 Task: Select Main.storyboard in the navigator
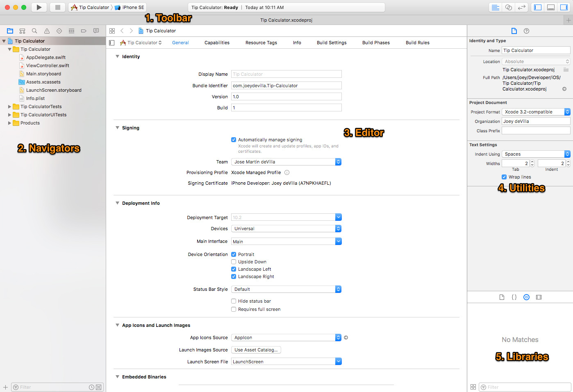coord(43,74)
